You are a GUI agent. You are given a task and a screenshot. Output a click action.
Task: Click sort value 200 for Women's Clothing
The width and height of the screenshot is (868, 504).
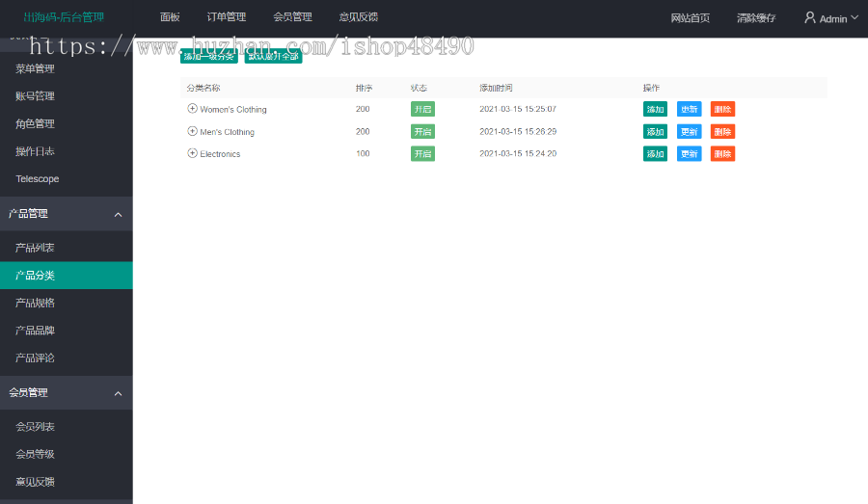[363, 109]
